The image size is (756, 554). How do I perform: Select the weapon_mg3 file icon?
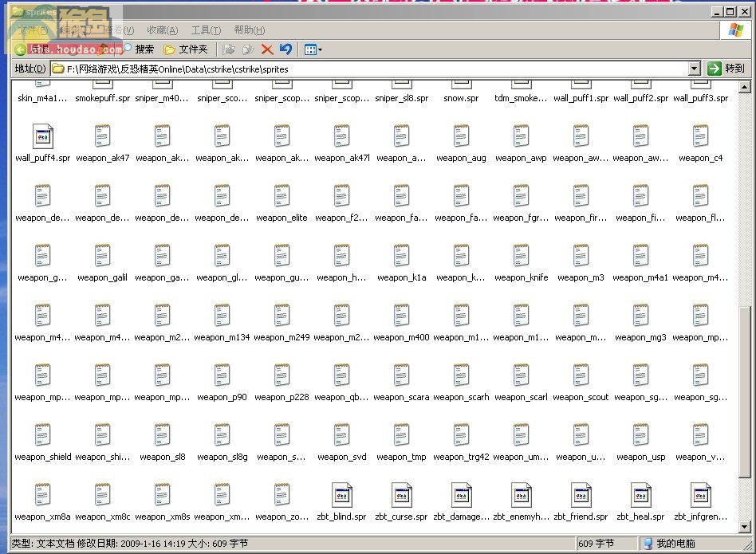(640, 316)
